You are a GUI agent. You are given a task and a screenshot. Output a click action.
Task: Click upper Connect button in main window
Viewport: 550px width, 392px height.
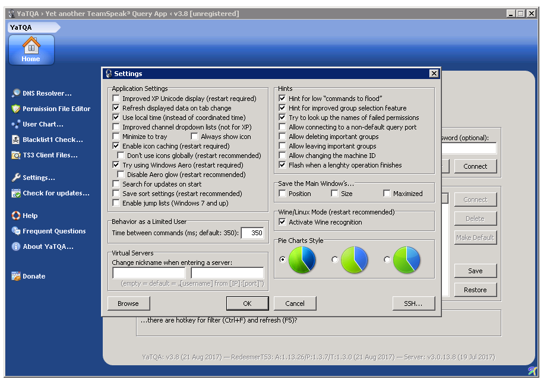pyautogui.click(x=475, y=166)
